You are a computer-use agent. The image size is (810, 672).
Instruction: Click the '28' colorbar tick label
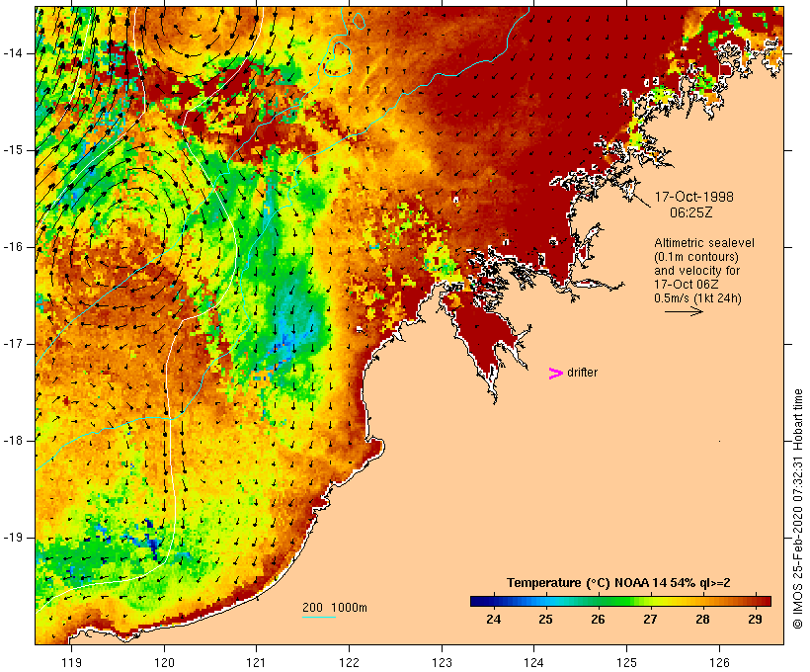pyautogui.click(x=702, y=620)
